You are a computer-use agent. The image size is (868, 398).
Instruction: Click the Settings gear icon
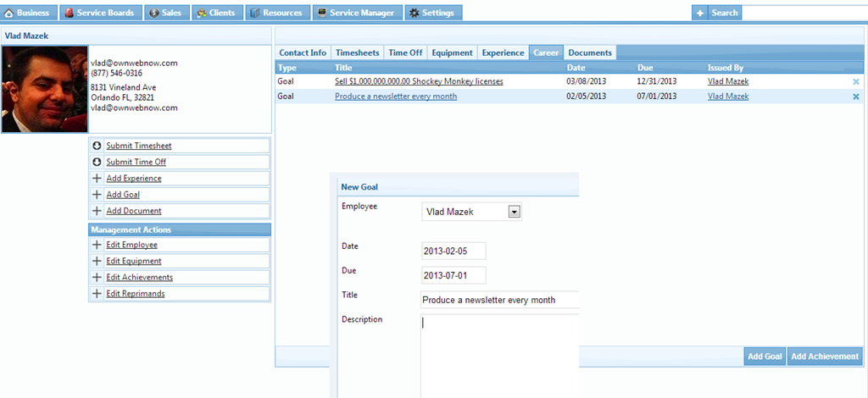click(414, 13)
